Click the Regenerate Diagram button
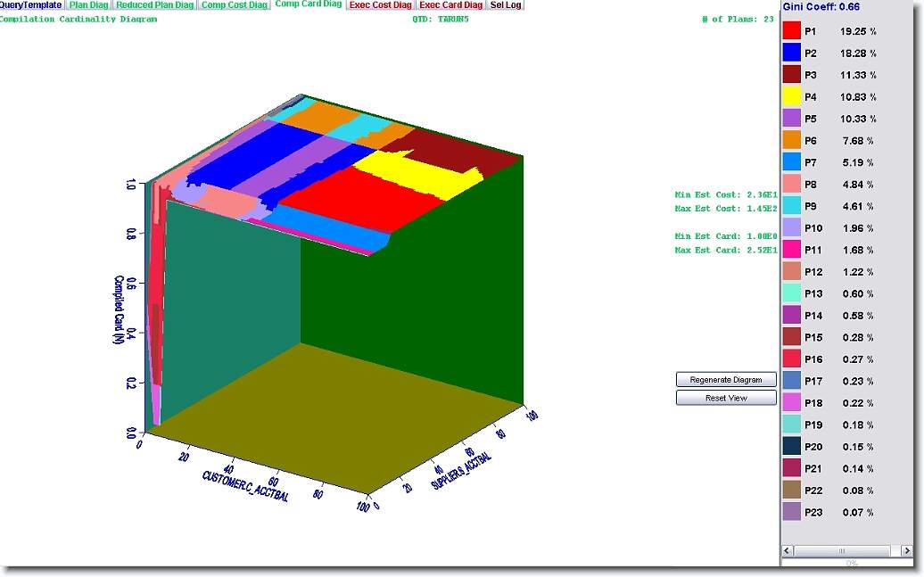This screenshot has width=924, height=577. tap(726, 380)
